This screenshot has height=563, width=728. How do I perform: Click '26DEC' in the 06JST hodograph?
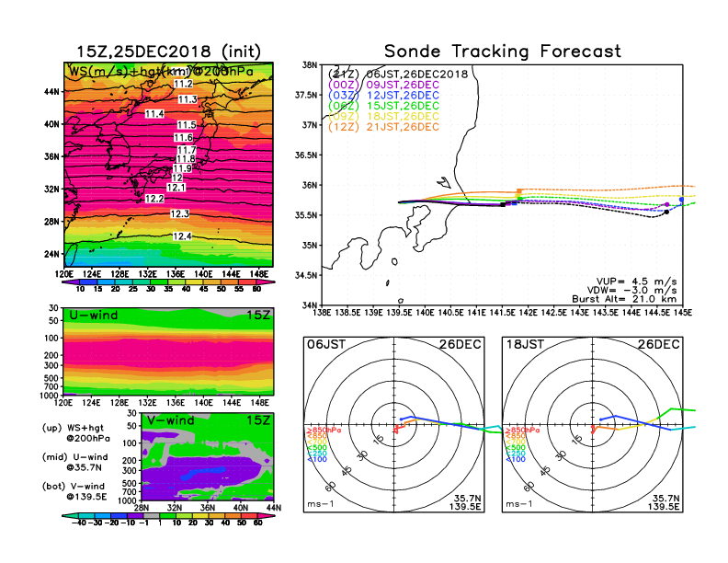(x=461, y=344)
